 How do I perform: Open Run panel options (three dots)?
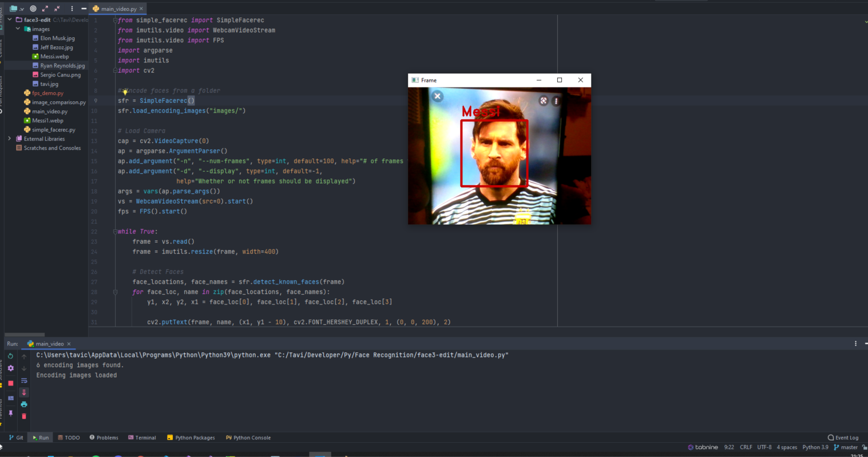tap(856, 344)
